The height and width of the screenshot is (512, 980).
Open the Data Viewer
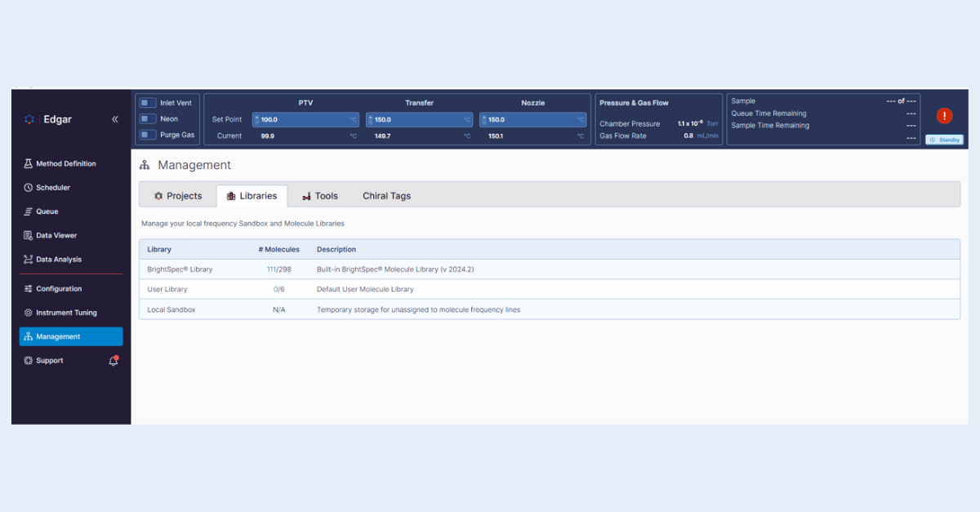click(x=71, y=235)
